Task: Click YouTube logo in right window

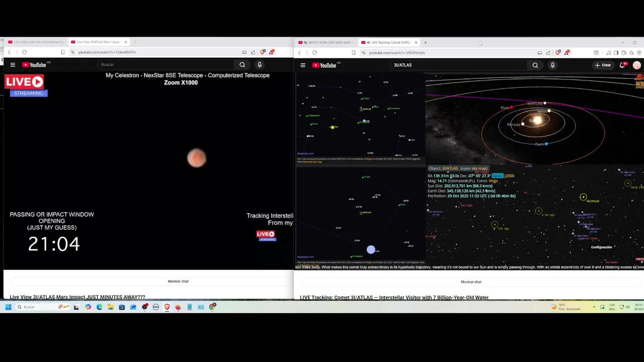Action: pos(325,65)
